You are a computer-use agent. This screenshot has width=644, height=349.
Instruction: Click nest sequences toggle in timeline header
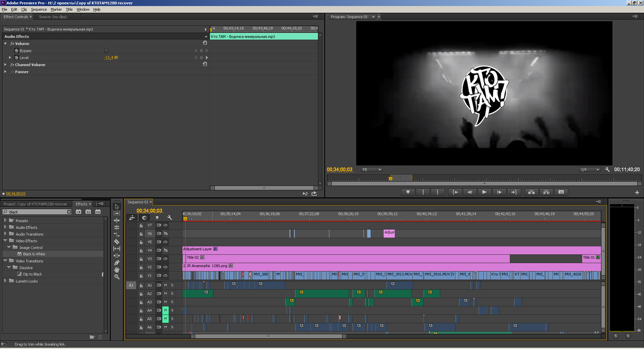tap(131, 217)
